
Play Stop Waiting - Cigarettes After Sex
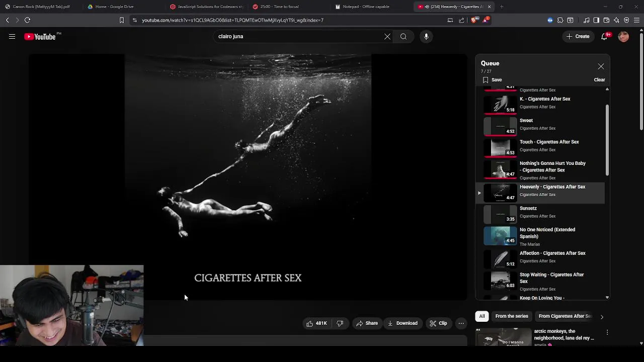click(x=540, y=282)
